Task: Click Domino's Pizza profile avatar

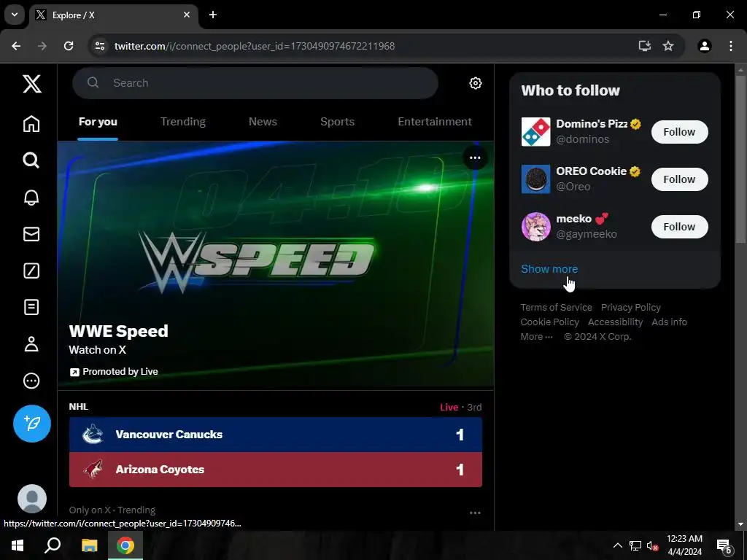Action: (535, 132)
